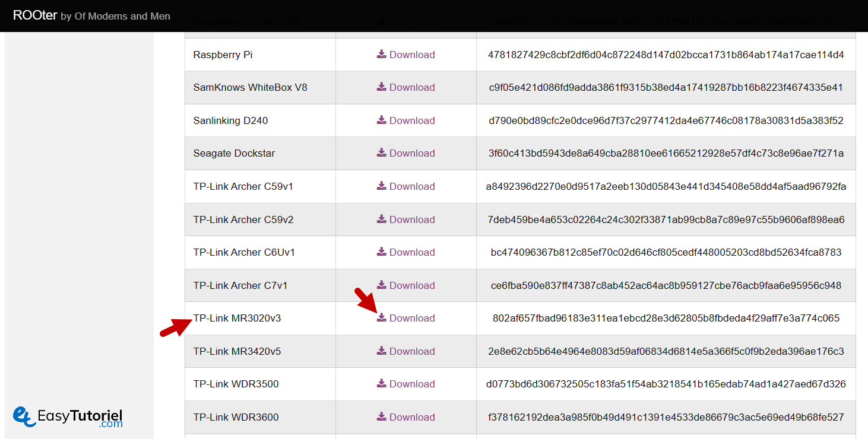Screen dimensions: 868x439
Task: Click the hash starting with bc474096367b
Action: (666, 252)
